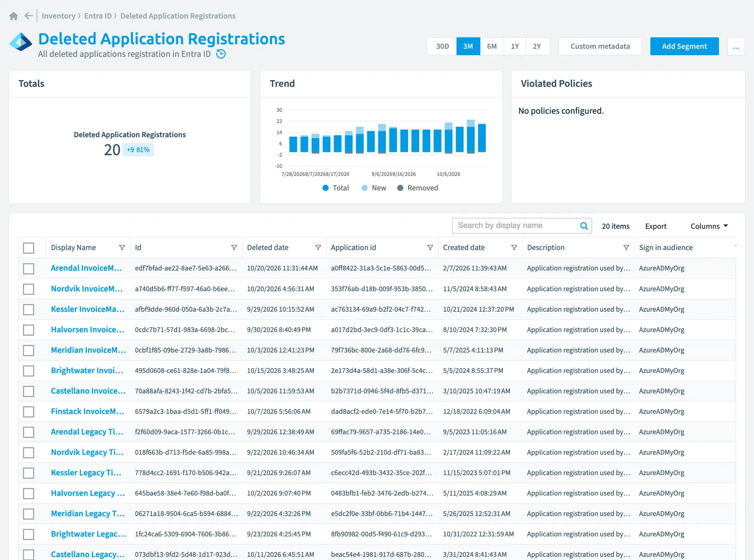Click the back arrow icon

coord(29,16)
